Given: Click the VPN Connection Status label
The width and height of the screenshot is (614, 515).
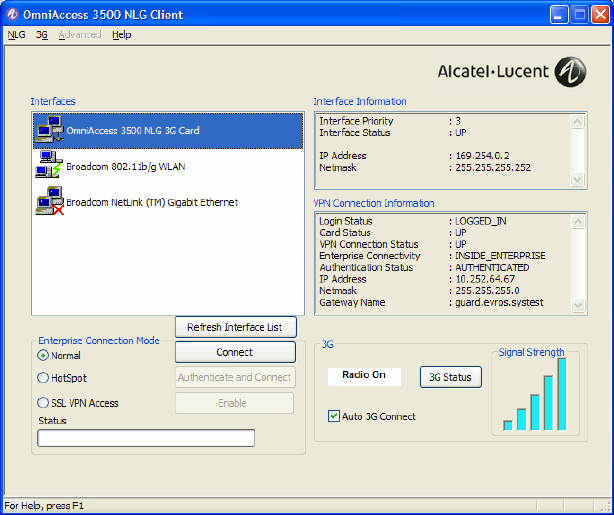Looking at the screenshot, I should tap(369, 244).
